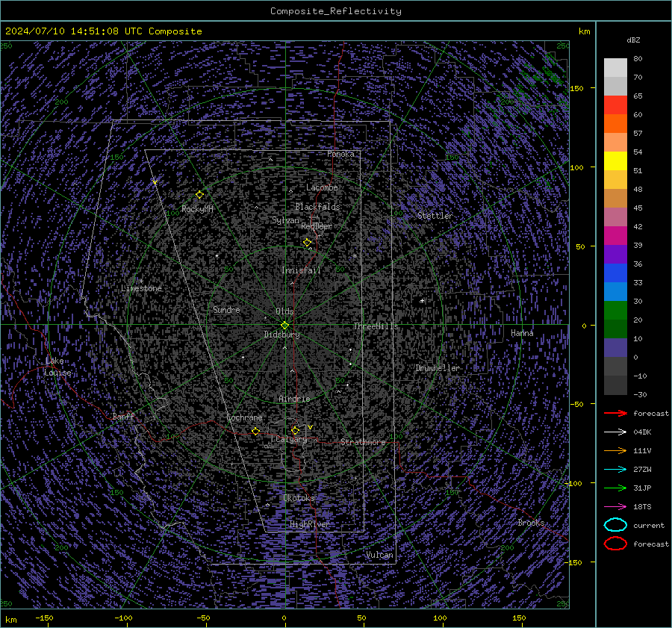This screenshot has width=672, height=628.
Task: Click the Calgary city label
Action: point(291,439)
